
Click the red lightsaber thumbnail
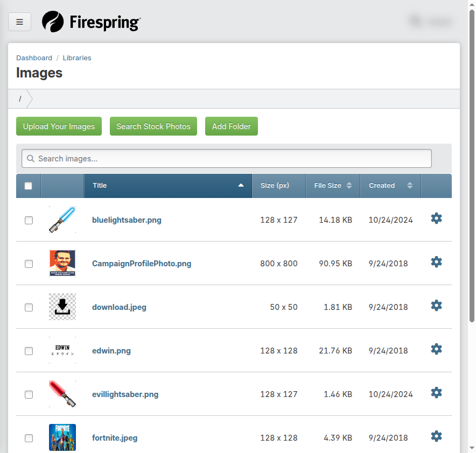click(62, 394)
